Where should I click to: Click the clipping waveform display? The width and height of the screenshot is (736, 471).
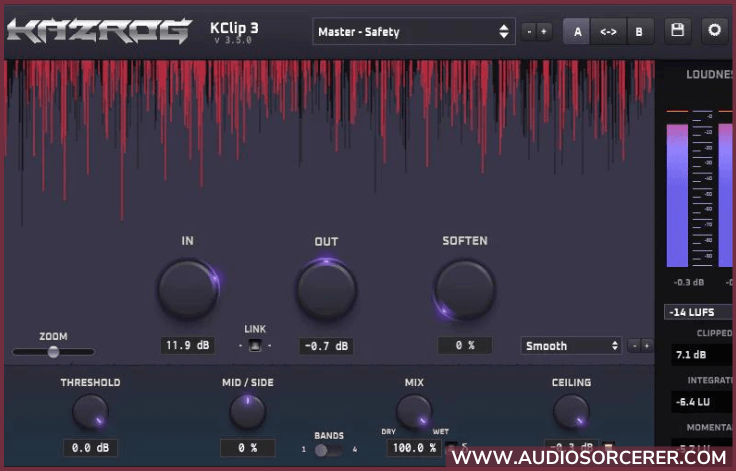(x=330, y=143)
